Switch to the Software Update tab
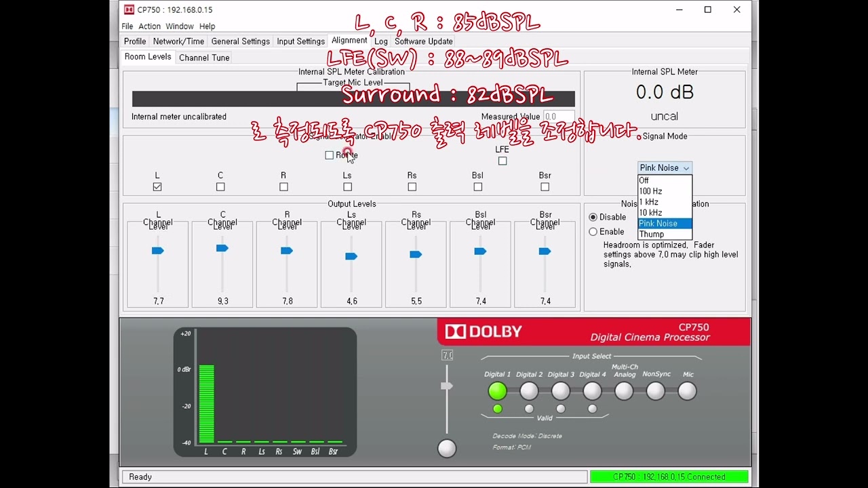Image resolution: width=868 pixels, height=488 pixels. tap(424, 41)
